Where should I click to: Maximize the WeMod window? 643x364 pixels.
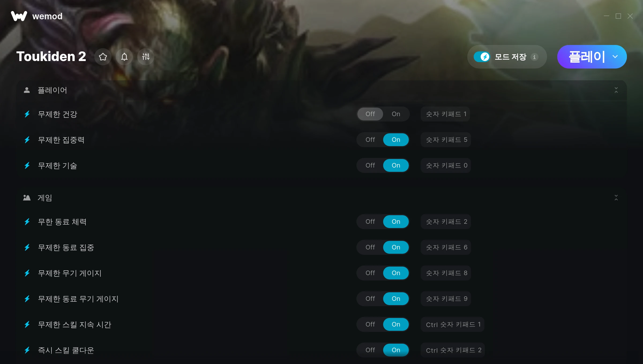click(x=618, y=16)
